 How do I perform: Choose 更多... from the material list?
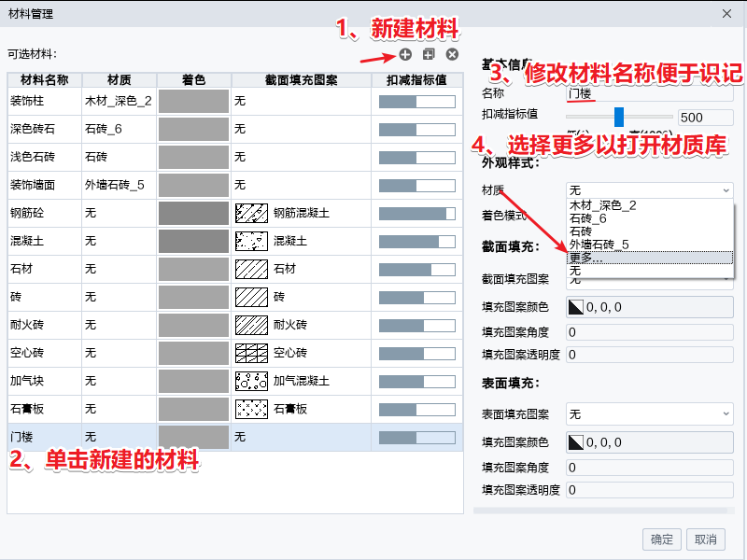(x=586, y=258)
